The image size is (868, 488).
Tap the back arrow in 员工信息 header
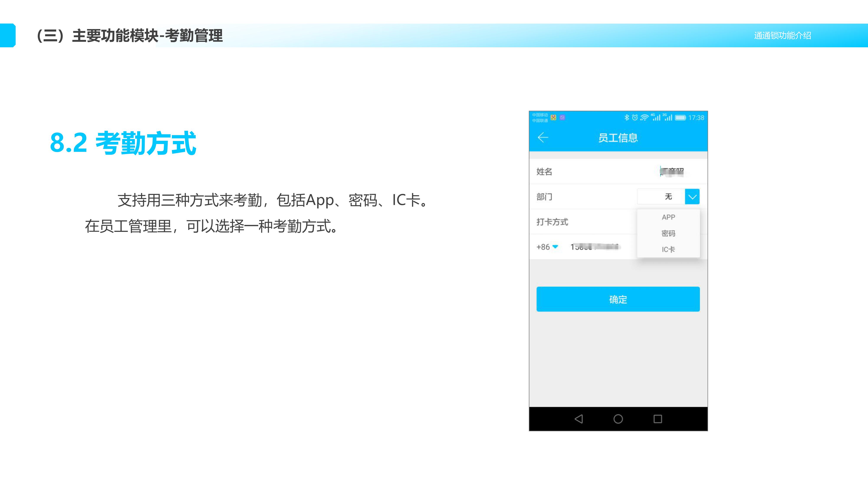[543, 138]
